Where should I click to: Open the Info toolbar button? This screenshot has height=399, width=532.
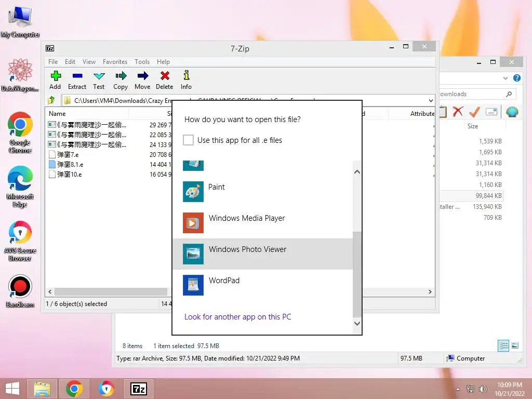pos(186,81)
